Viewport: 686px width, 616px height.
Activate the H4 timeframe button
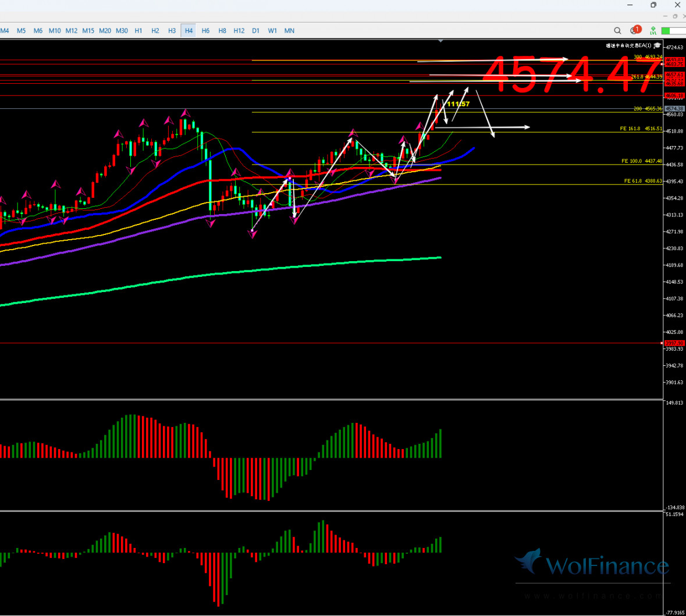click(189, 31)
